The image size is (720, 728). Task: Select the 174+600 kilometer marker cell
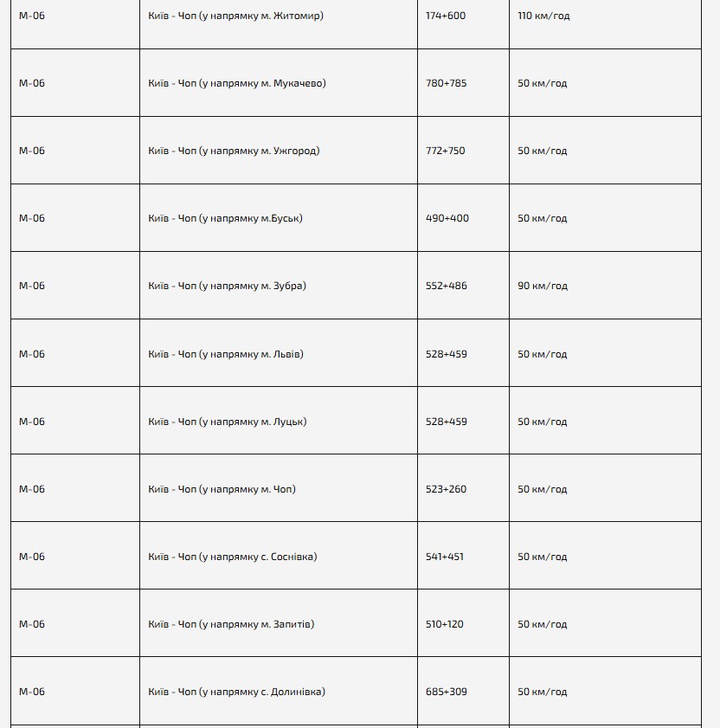coord(446,16)
